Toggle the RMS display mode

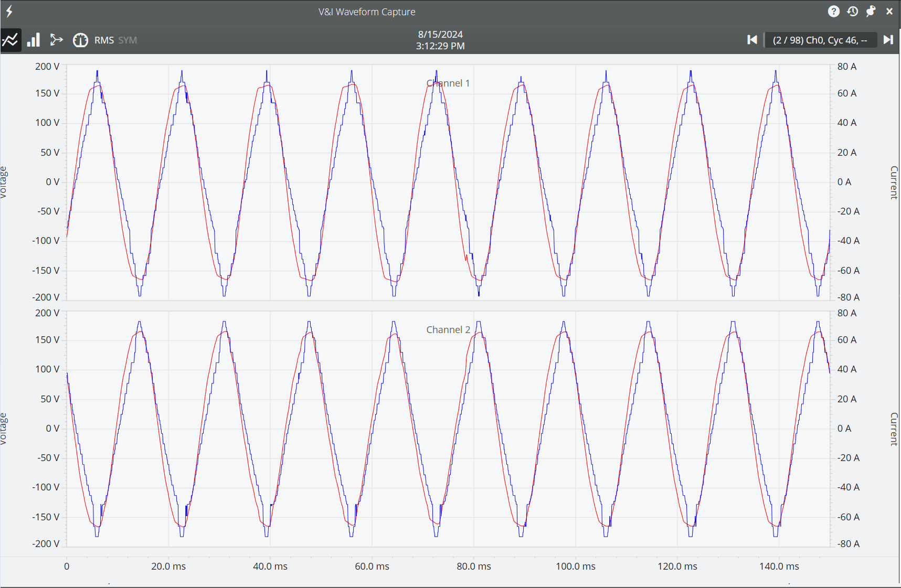[104, 40]
